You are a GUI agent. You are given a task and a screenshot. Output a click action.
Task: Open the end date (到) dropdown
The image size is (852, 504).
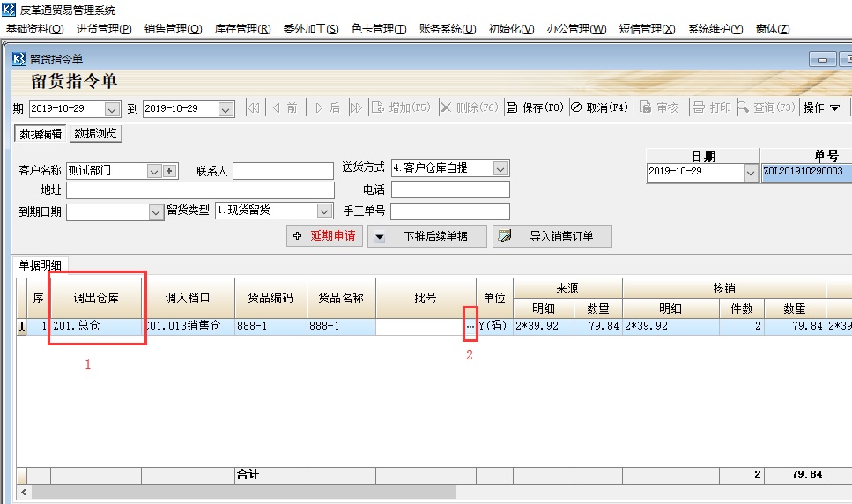pyautogui.click(x=226, y=109)
